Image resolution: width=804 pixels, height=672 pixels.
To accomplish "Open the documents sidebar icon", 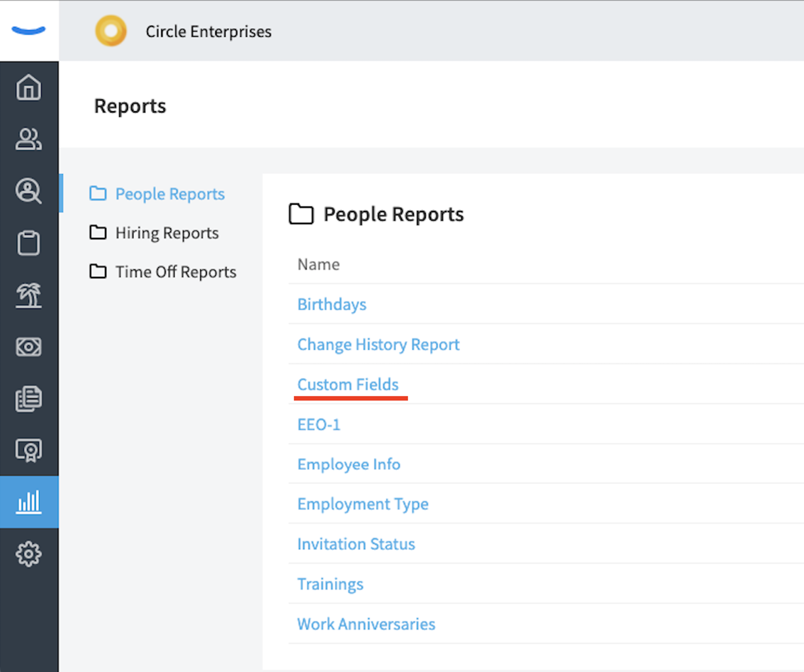I will pyautogui.click(x=29, y=399).
